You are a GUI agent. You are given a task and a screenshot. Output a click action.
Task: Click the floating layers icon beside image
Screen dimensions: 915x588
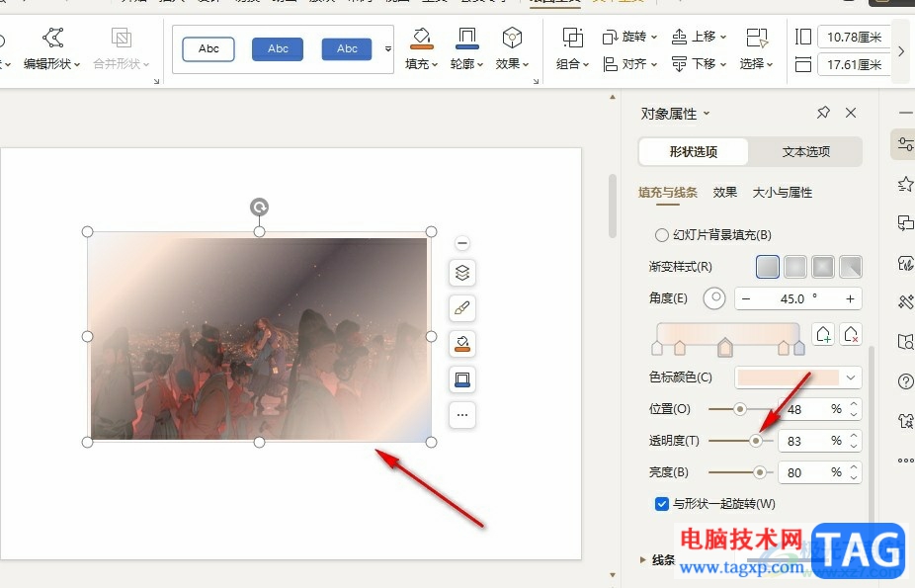click(462, 273)
